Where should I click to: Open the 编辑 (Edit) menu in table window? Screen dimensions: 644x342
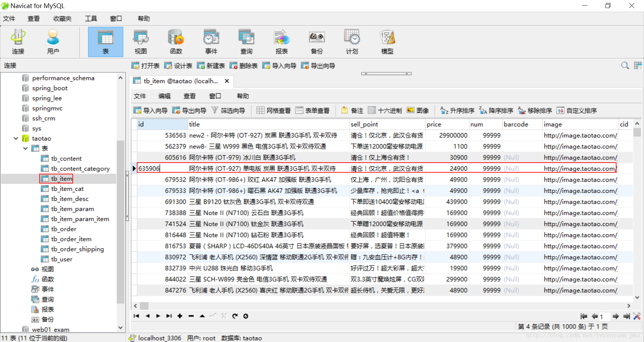pyautogui.click(x=164, y=96)
